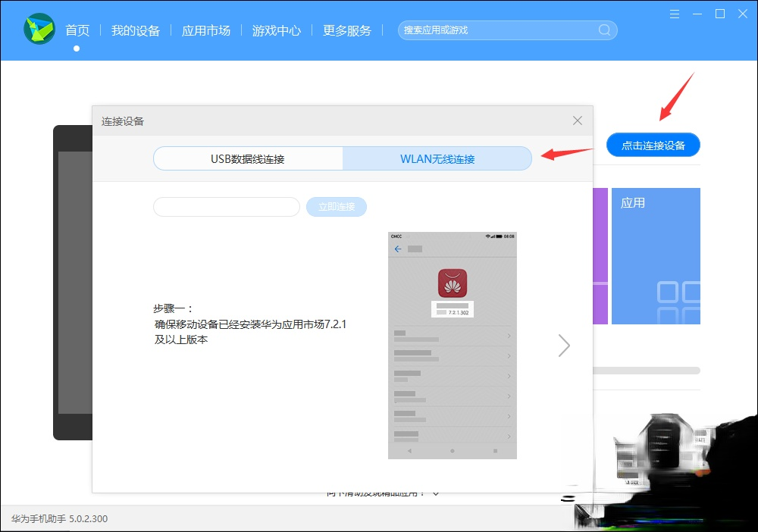Open the search suggestions dropdown
Screen dimensions: 758x532
500,30
